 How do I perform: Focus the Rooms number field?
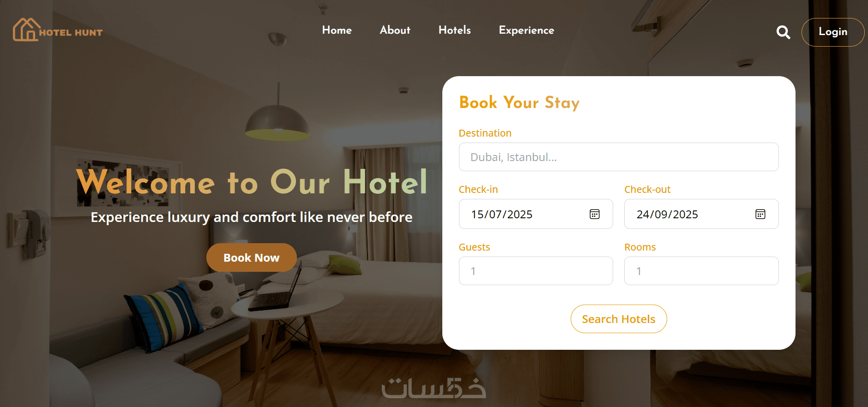click(701, 271)
